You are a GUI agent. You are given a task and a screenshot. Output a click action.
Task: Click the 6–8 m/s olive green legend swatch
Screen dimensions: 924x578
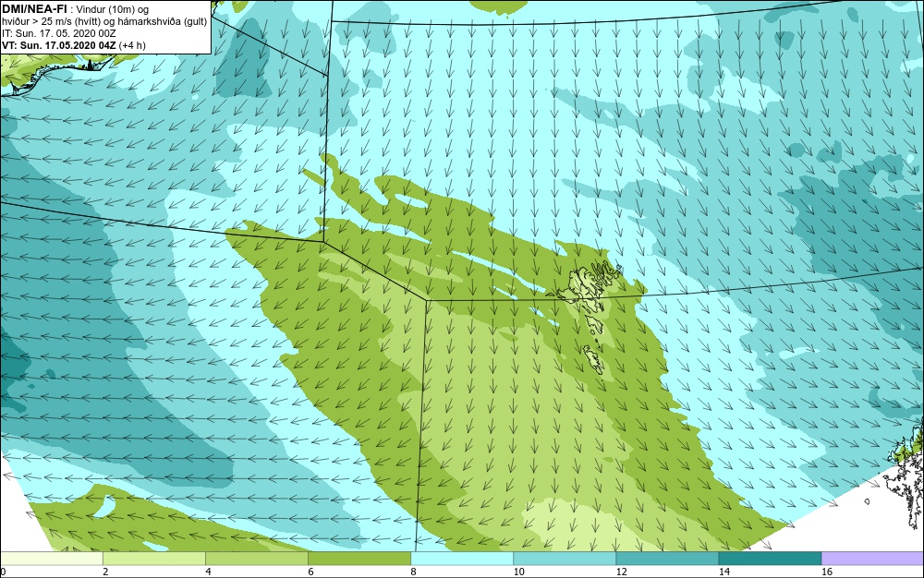click(x=359, y=559)
